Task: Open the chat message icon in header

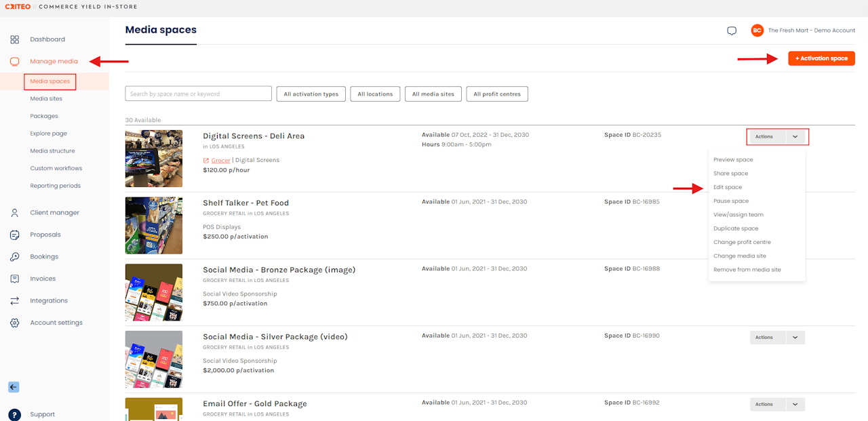Action: (x=732, y=31)
